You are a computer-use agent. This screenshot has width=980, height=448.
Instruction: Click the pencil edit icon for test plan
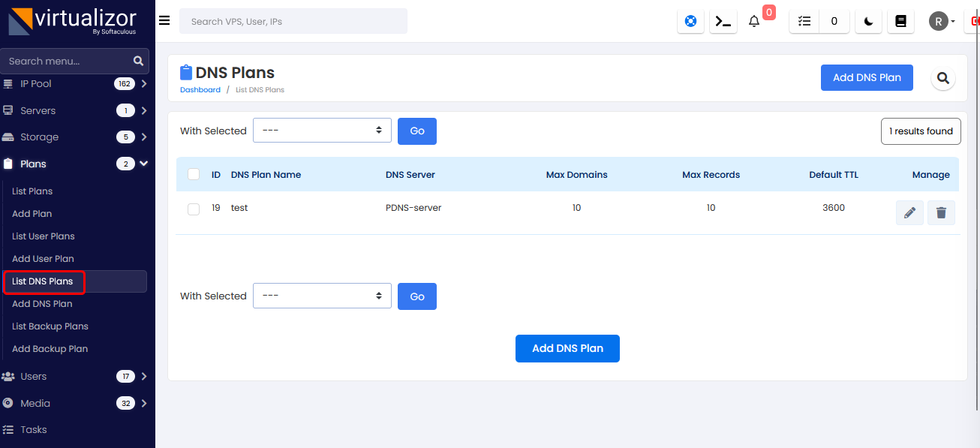[909, 213]
